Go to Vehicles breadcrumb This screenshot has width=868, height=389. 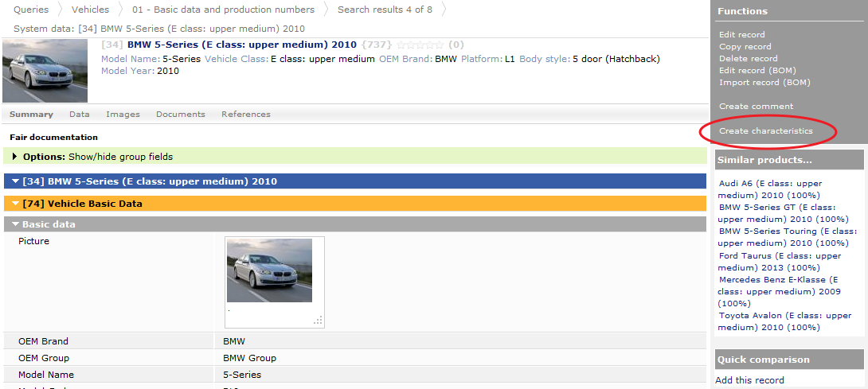(x=90, y=10)
